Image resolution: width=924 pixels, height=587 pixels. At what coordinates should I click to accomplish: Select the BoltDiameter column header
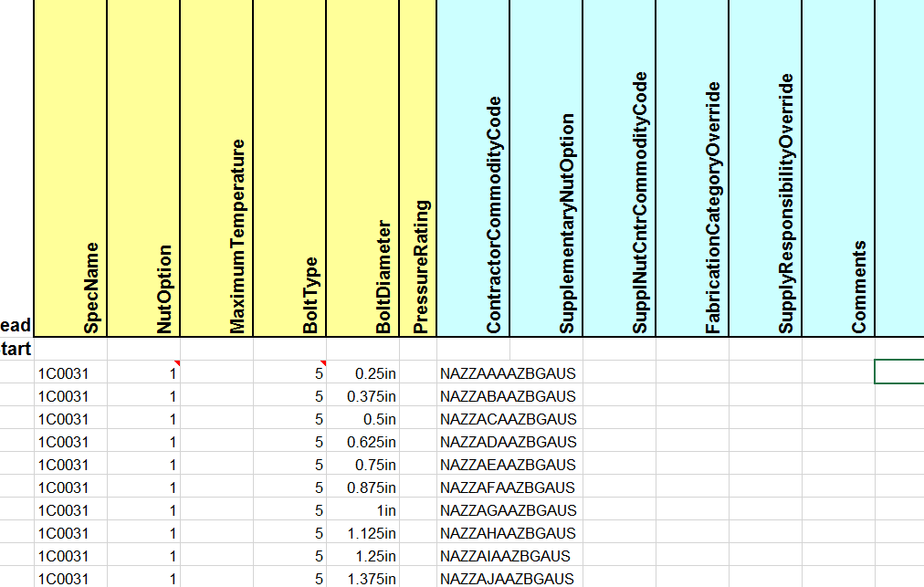362,168
